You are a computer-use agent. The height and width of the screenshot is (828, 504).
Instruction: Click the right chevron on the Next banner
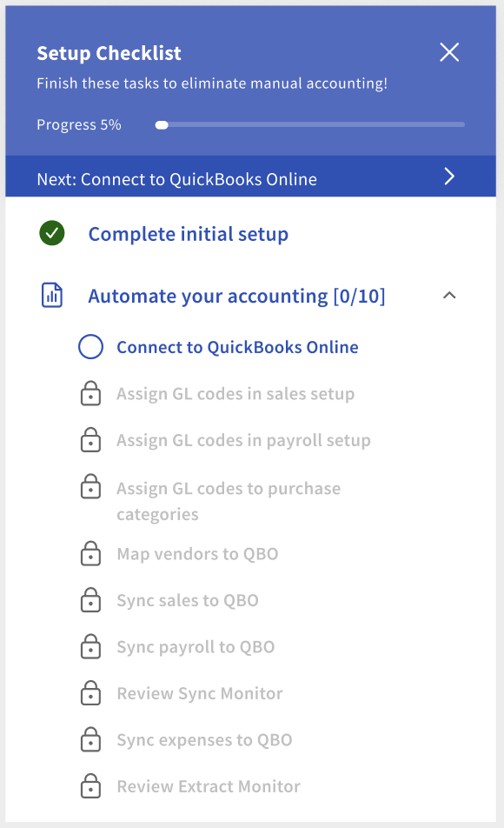tap(449, 176)
